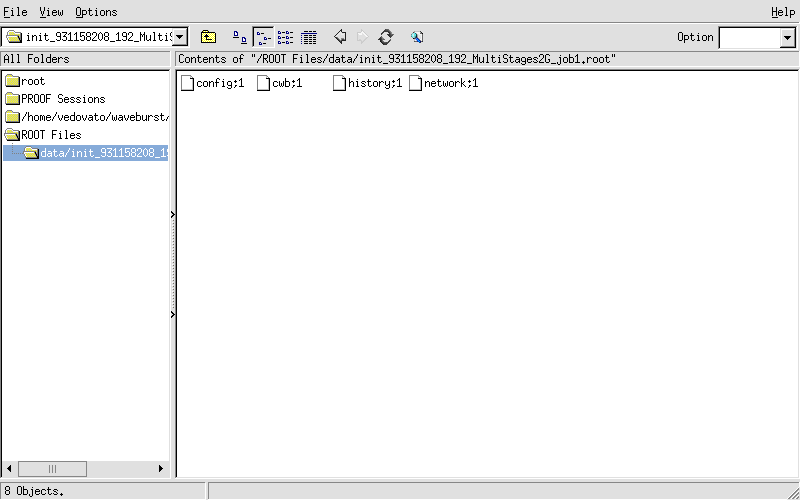Select PROOF Sessions in folder tree
The width and height of the screenshot is (800, 500).
63,99
